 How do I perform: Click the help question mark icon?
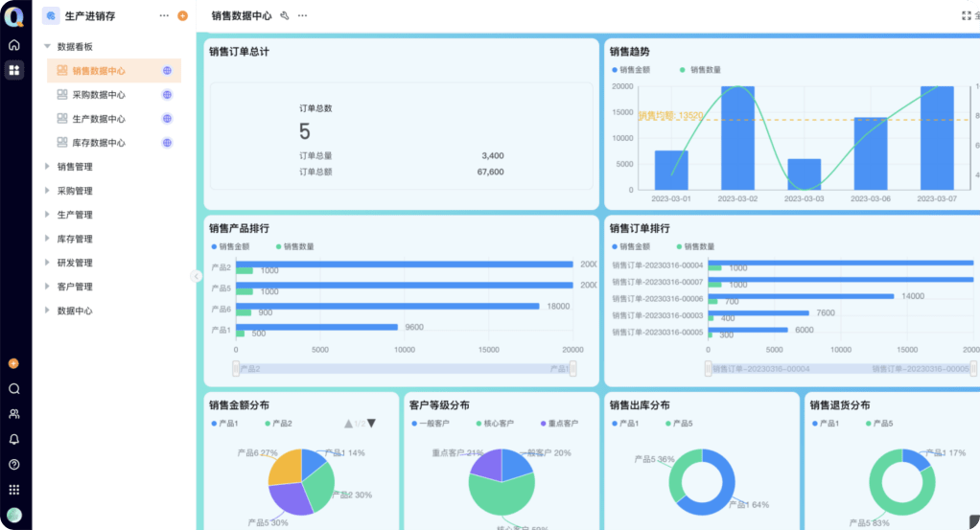(14, 464)
